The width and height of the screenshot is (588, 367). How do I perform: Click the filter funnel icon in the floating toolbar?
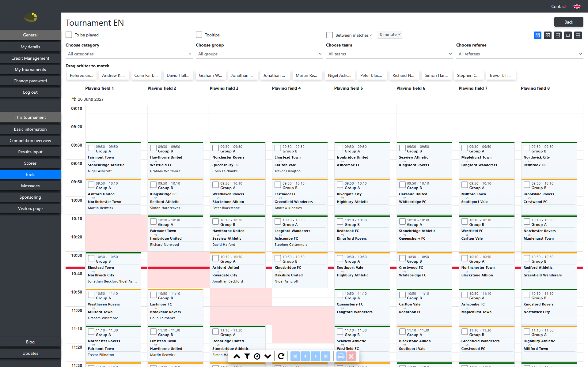[x=247, y=356]
